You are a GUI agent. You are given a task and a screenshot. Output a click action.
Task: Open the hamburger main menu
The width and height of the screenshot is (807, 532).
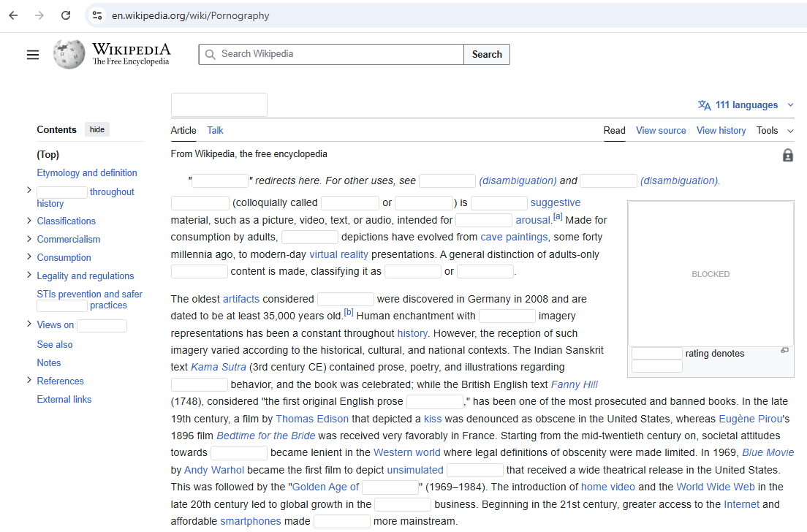(x=33, y=55)
